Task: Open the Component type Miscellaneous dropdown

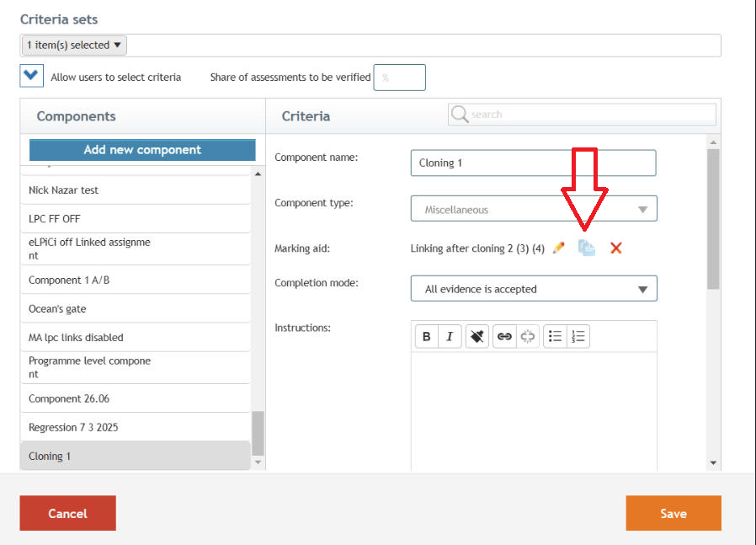Action: coord(534,208)
